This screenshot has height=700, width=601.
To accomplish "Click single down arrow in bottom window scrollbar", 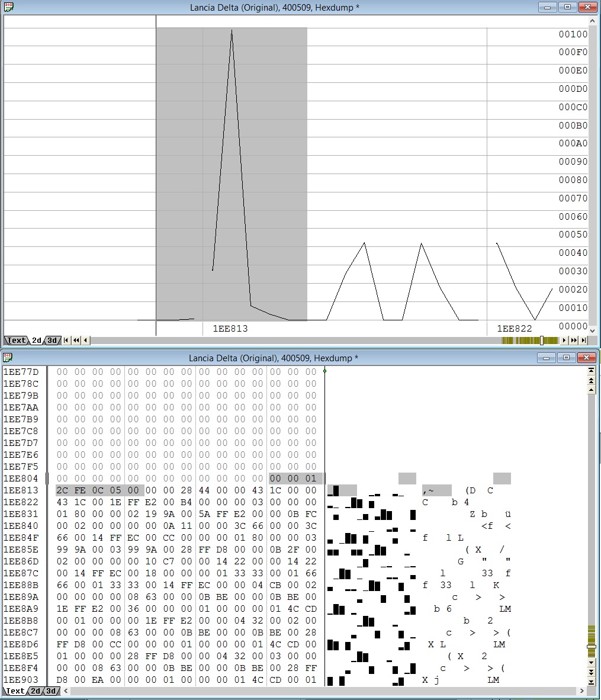I will point(591,663).
